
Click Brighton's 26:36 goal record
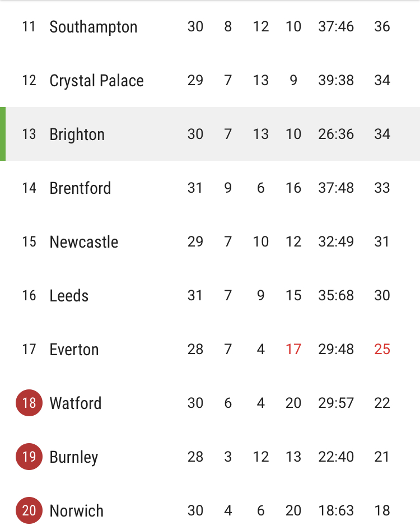336,134
